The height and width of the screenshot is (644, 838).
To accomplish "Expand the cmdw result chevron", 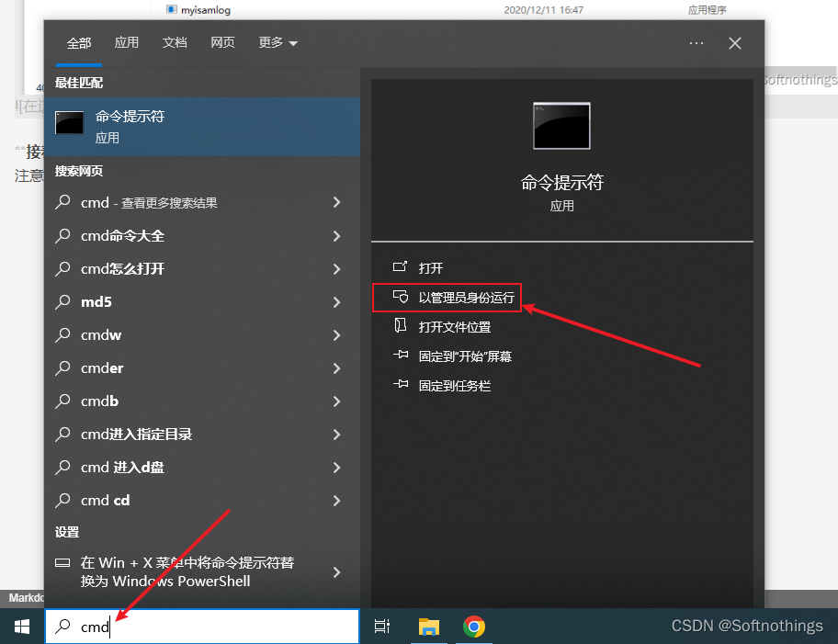I will click(336, 335).
